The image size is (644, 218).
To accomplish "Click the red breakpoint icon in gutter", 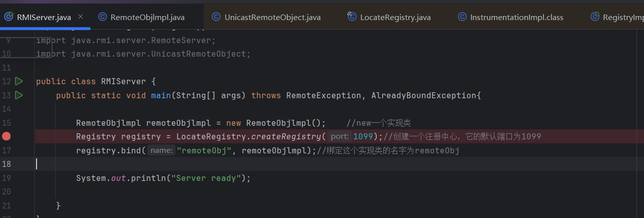I will click(7, 136).
